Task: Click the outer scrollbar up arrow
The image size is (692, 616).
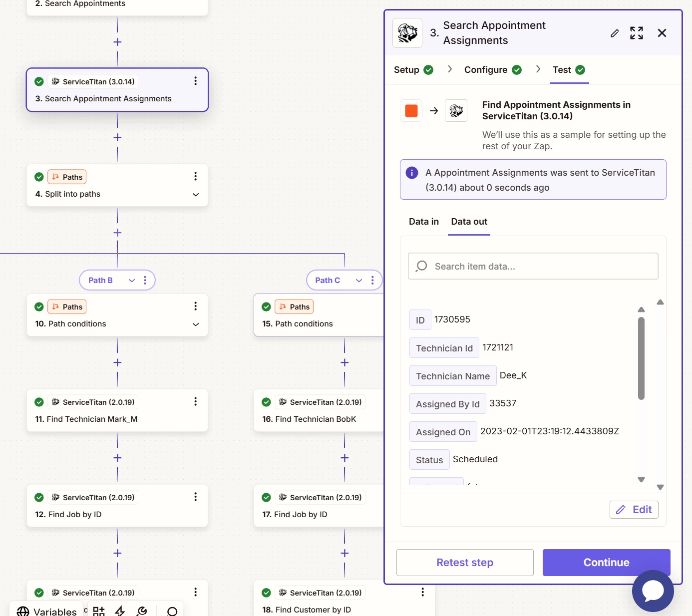Action: pos(660,302)
